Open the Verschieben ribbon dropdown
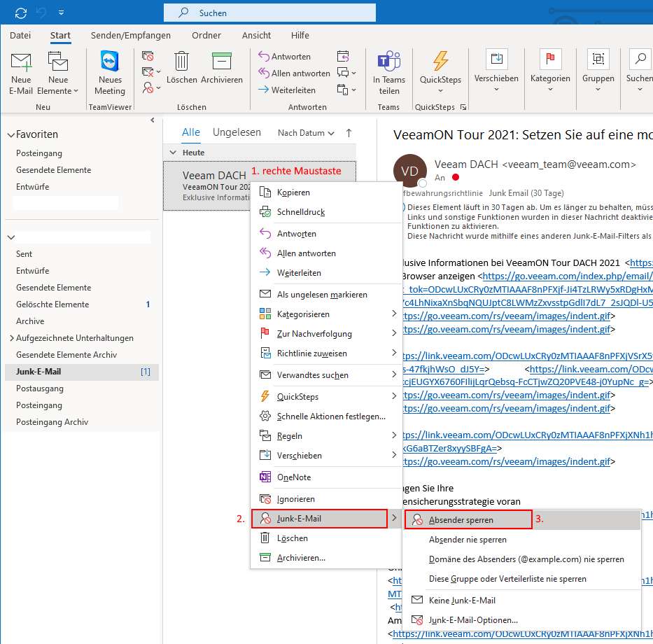This screenshot has width=653, height=644. (x=496, y=71)
